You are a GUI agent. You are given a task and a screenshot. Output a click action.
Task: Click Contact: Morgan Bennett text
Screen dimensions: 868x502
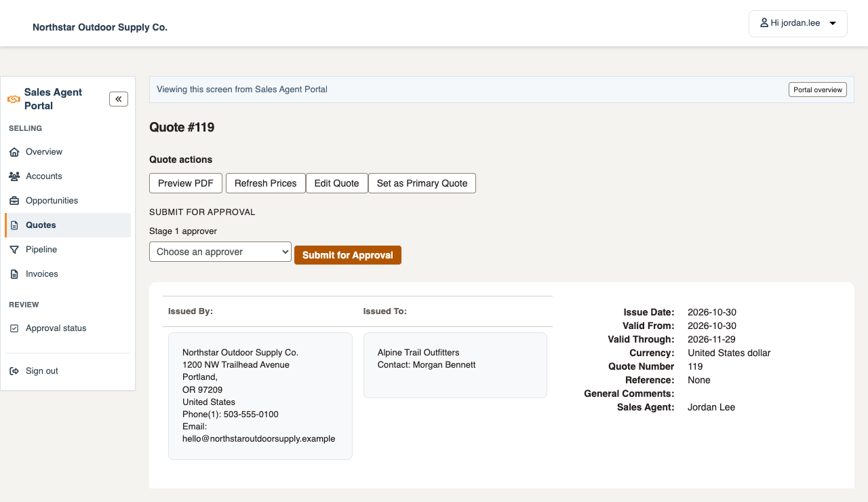tap(427, 365)
